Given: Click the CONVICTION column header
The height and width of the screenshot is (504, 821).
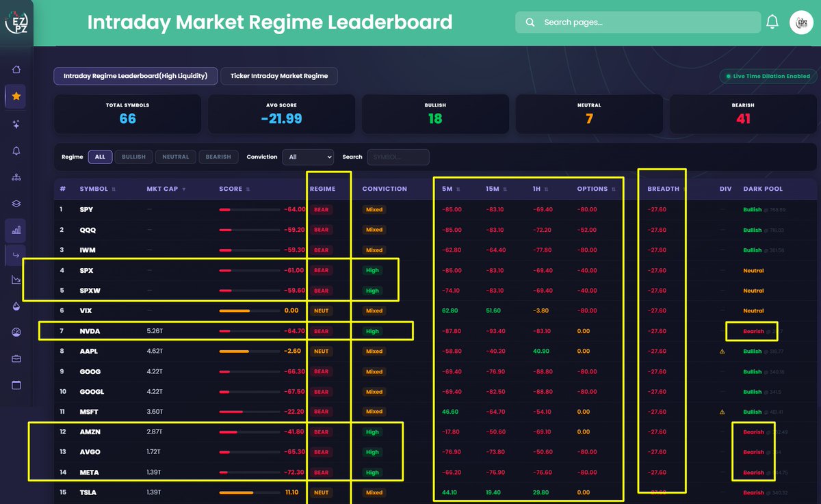Looking at the screenshot, I should pos(385,189).
